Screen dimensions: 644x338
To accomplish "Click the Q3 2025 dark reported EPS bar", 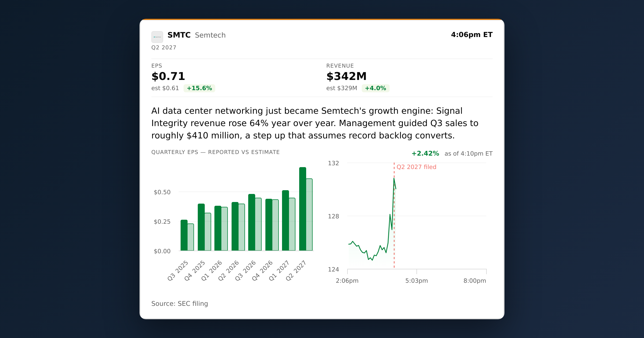I will pos(184,235).
